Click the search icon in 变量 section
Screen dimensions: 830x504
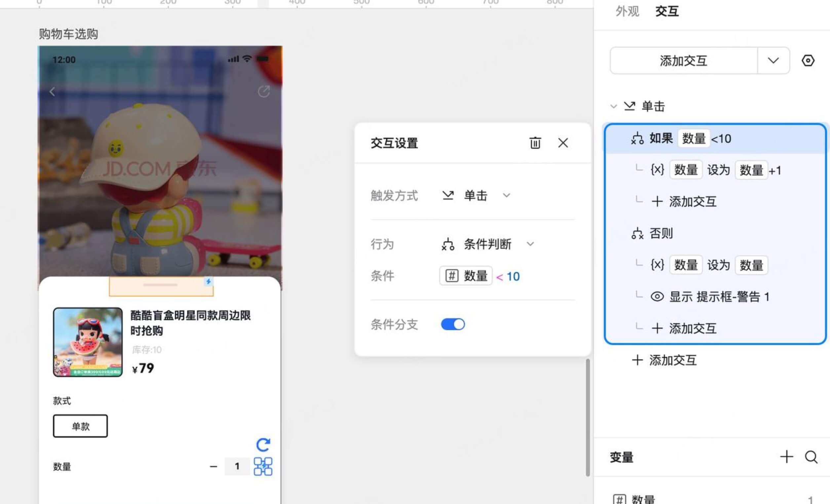(x=811, y=457)
